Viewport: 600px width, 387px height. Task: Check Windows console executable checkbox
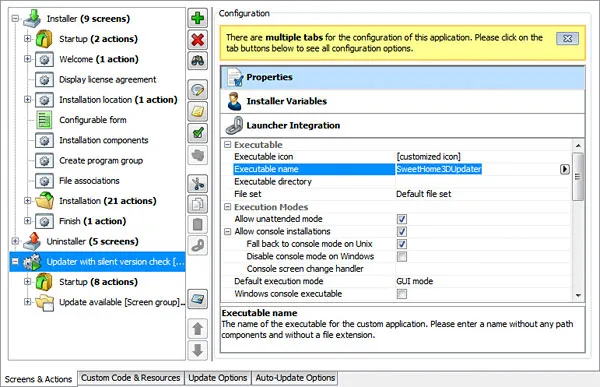pos(402,294)
